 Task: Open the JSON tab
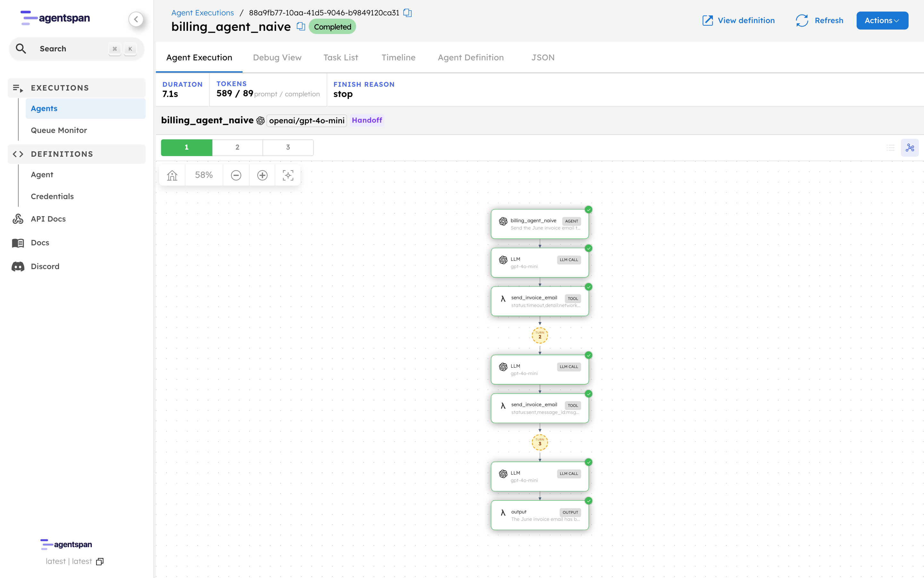(x=543, y=57)
